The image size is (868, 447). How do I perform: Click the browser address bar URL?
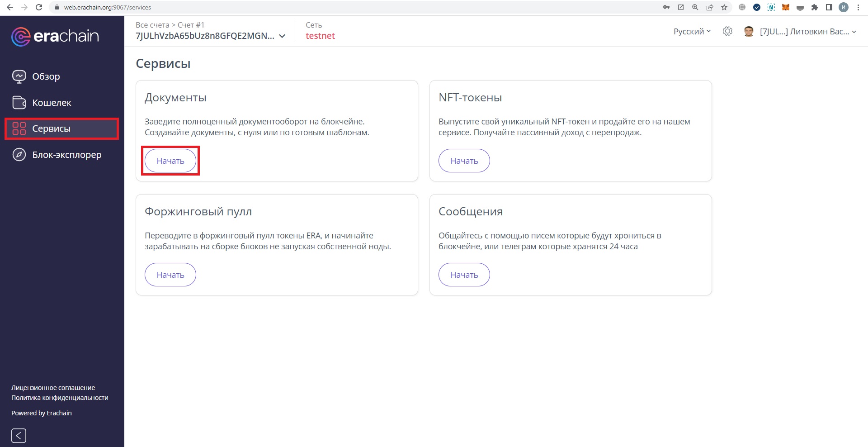[x=108, y=7]
